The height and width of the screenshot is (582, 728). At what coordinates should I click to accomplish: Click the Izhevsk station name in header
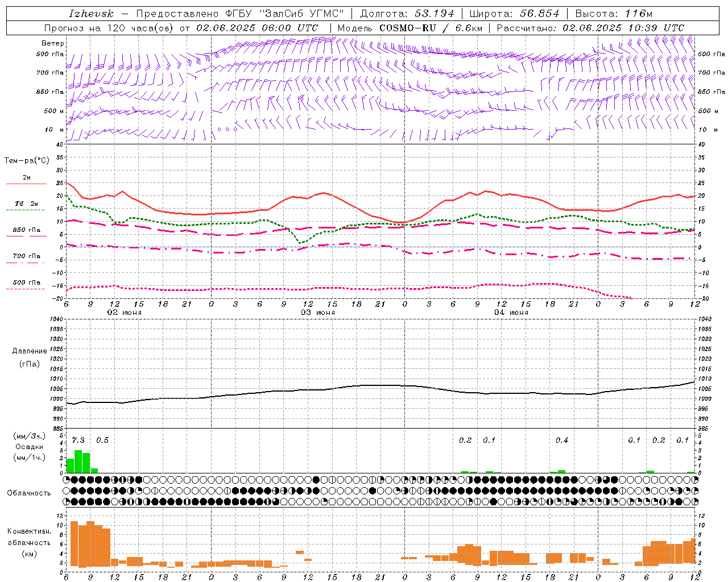coord(92,14)
